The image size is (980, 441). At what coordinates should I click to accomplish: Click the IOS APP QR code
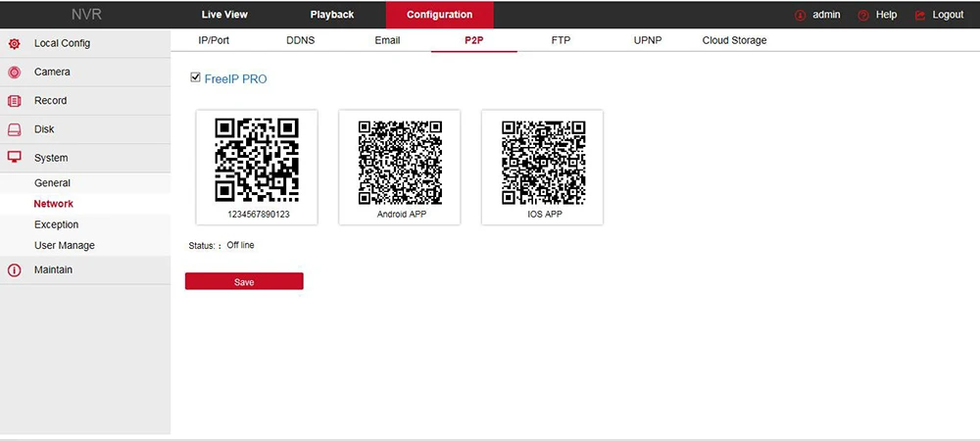(544, 163)
